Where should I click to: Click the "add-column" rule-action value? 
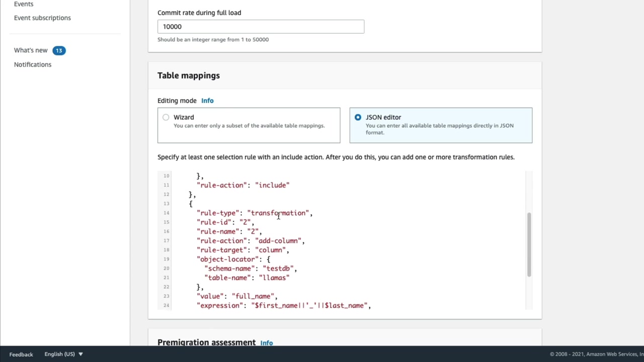(278, 241)
